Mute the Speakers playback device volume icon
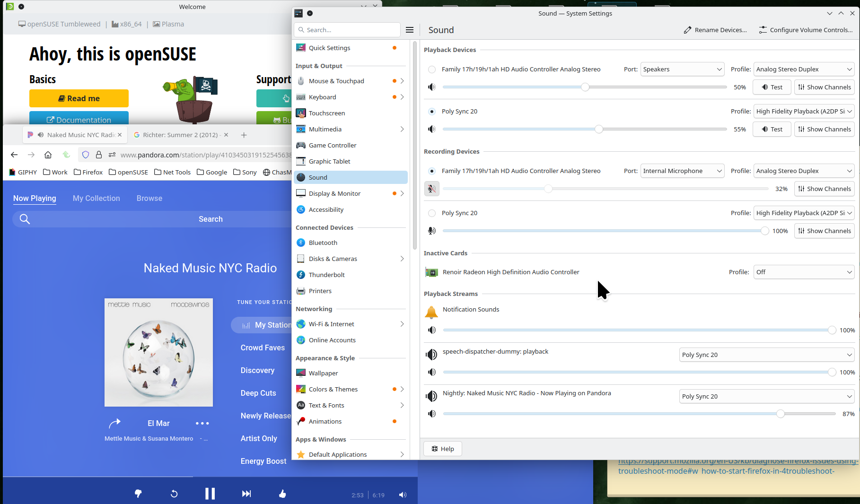The width and height of the screenshot is (860, 504). [431, 87]
